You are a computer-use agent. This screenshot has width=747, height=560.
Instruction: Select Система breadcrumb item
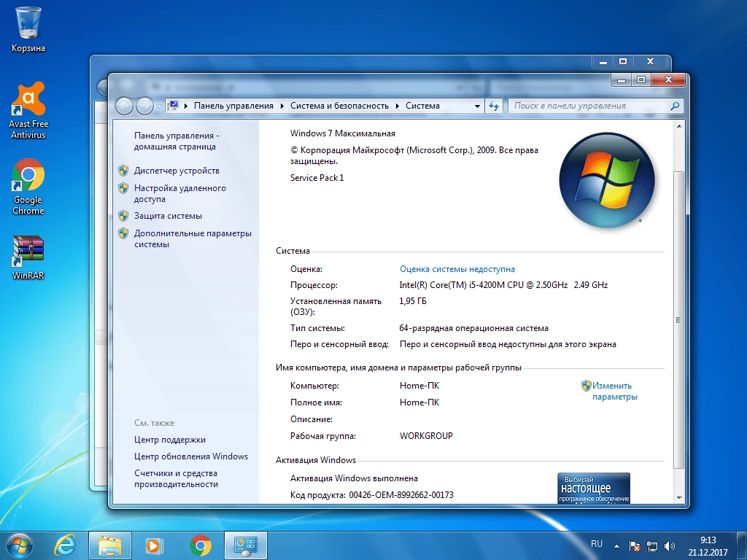pyautogui.click(x=422, y=106)
